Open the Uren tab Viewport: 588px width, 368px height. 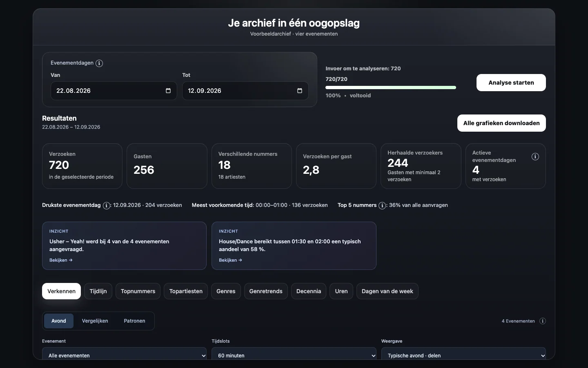[341, 291]
